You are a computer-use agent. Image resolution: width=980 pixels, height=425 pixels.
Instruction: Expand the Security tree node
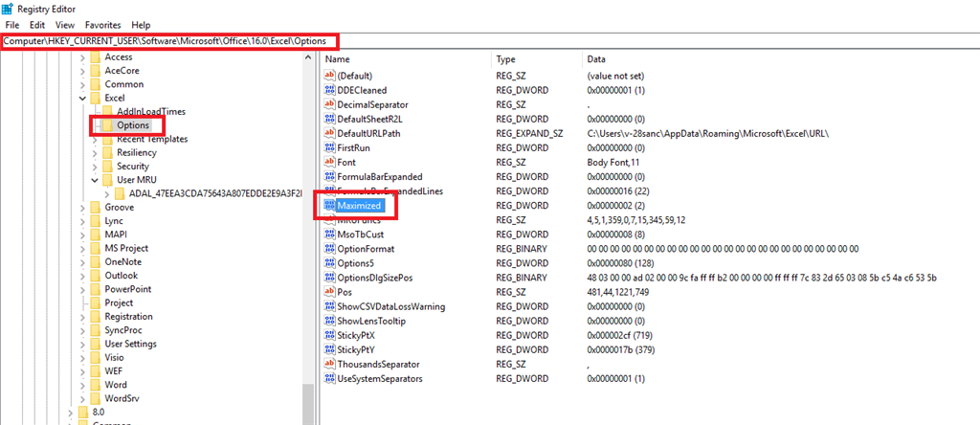(95, 167)
